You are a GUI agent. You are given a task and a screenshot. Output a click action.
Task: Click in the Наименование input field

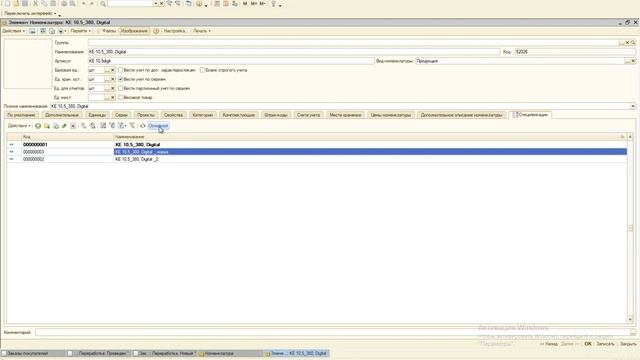pyautogui.click(x=293, y=52)
